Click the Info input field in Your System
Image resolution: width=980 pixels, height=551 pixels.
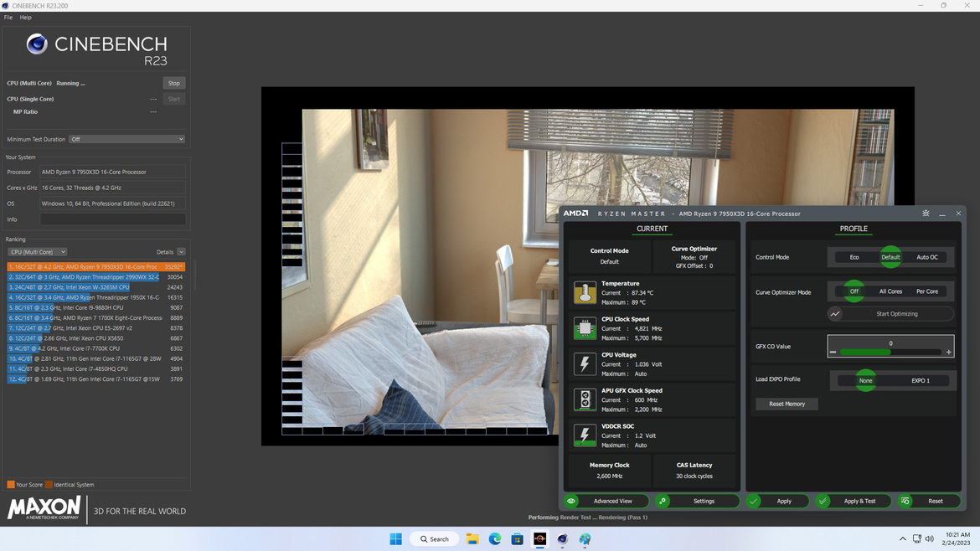112,219
